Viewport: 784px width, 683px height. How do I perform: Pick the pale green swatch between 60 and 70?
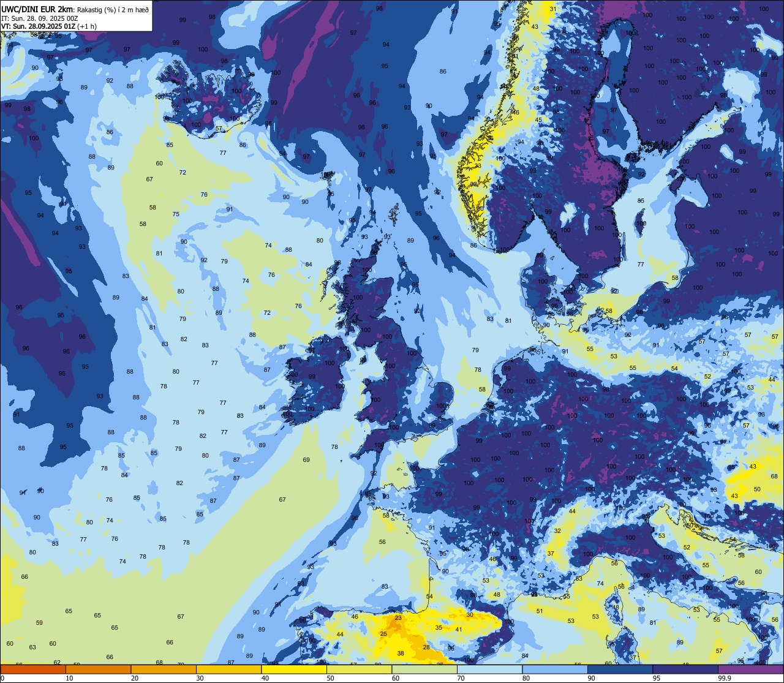[x=424, y=669]
